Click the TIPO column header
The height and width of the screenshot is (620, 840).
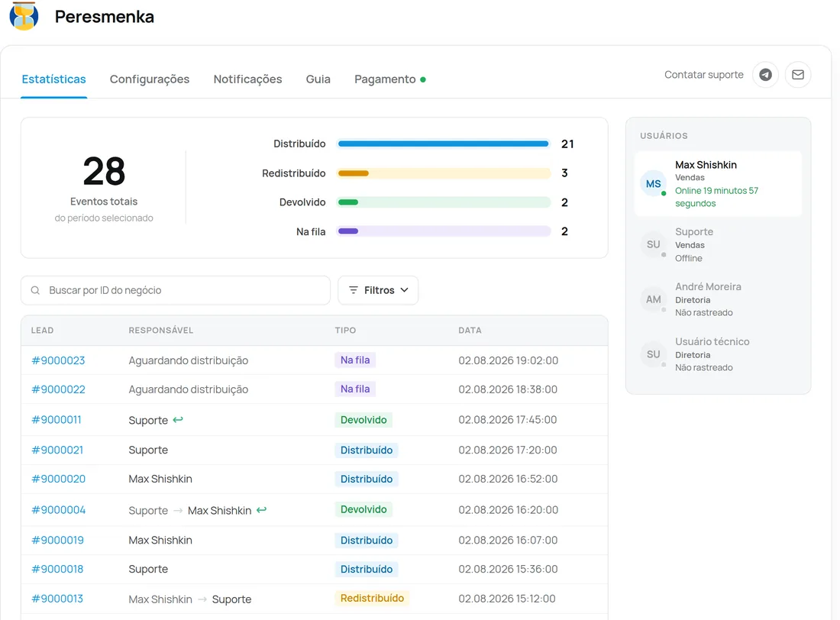coord(345,330)
